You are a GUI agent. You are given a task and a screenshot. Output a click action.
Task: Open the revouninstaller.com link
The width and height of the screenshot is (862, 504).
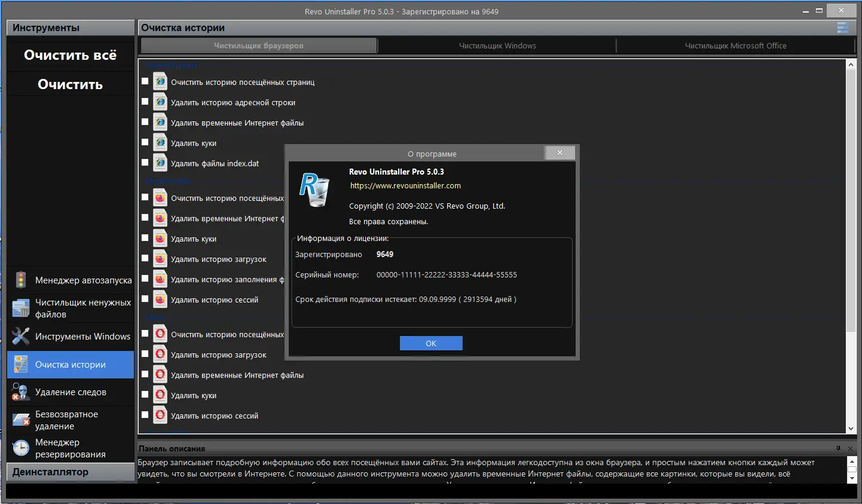pyautogui.click(x=405, y=185)
